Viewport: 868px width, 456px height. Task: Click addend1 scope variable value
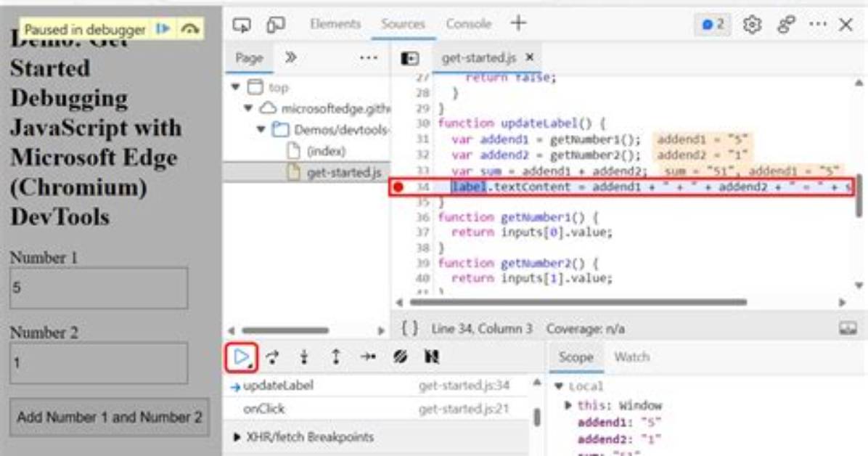[x=651, y=422]
